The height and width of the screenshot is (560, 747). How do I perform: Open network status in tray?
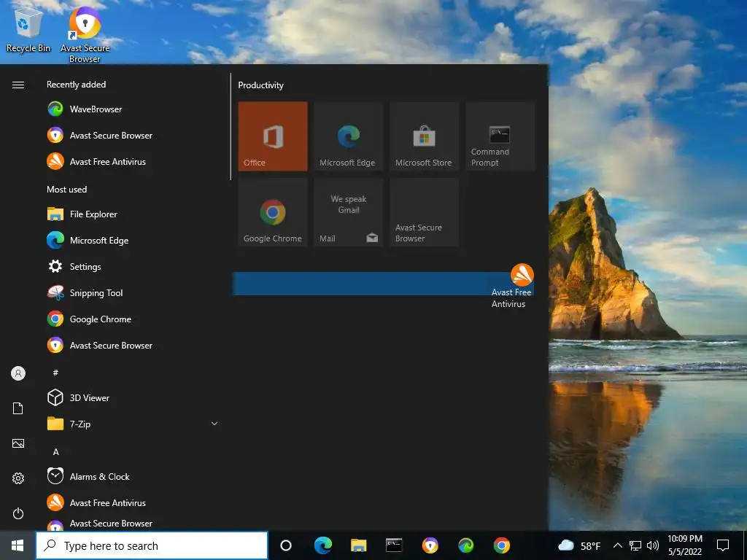(x=635, y=545)
